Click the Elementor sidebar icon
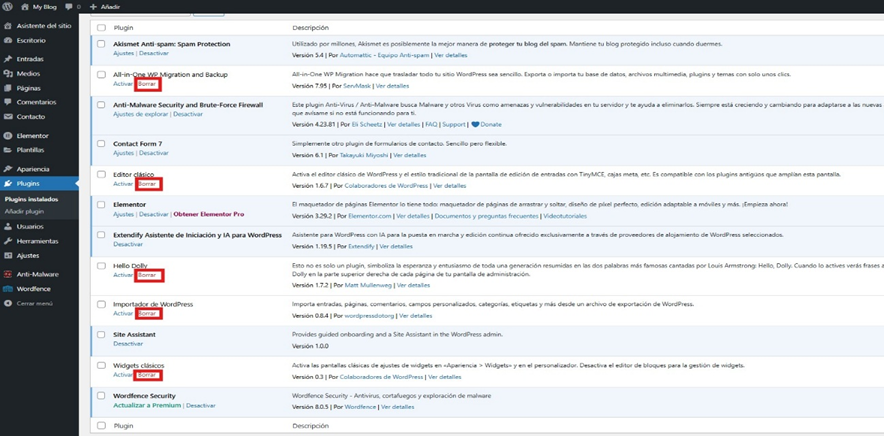 [8, 136]
